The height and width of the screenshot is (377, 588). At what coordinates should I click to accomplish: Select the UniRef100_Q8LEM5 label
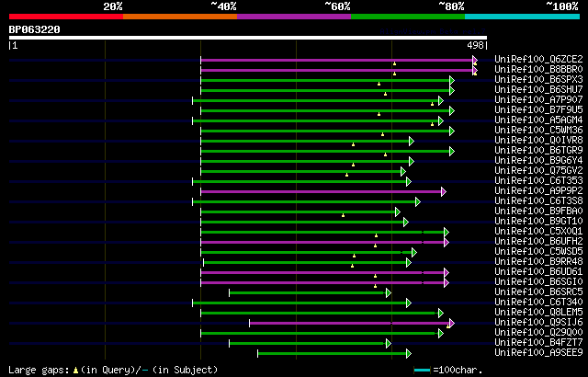coord(538,313)
